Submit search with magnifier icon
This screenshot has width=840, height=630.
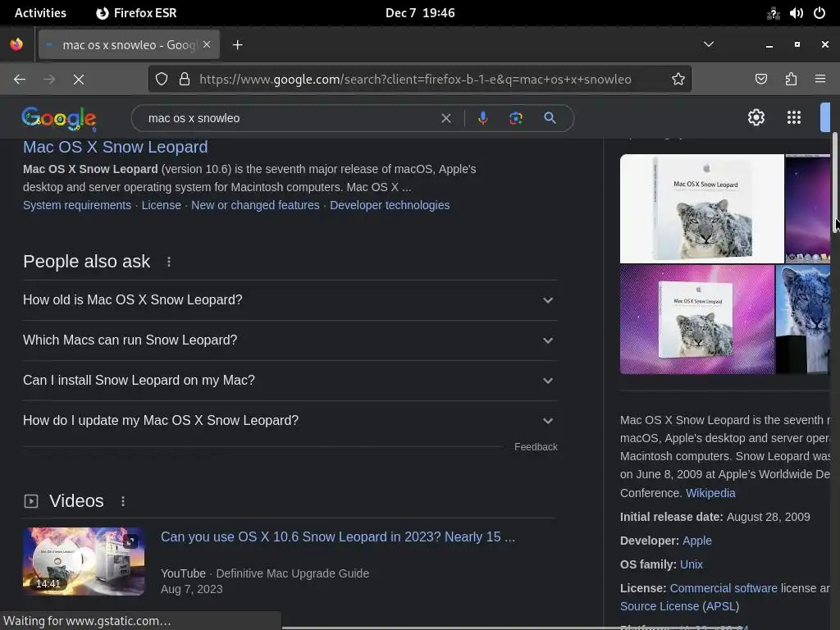(550, 118)
